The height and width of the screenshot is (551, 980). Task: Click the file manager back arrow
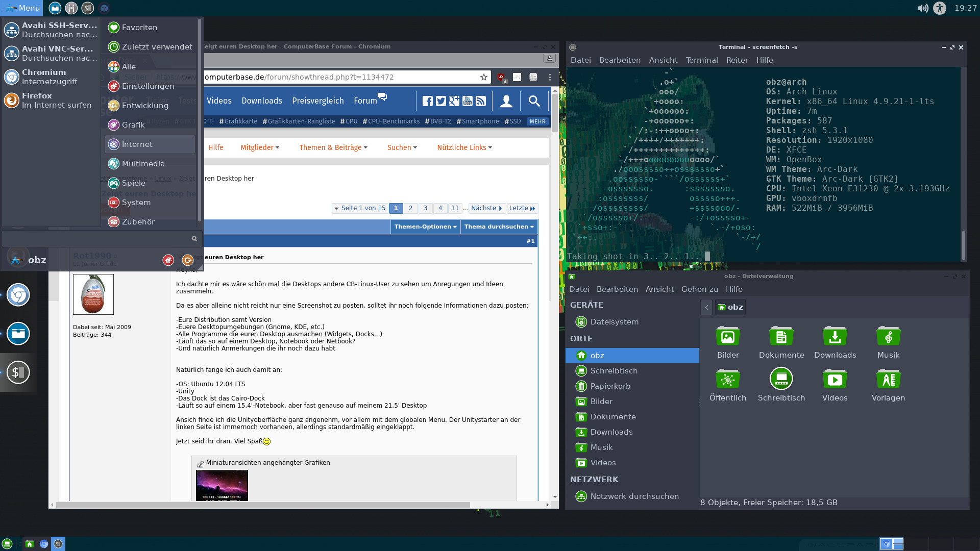706,307
